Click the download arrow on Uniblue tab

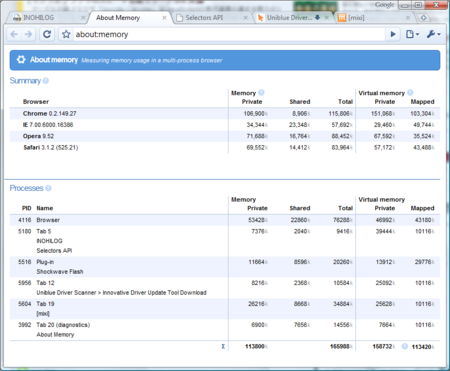(x=317, y=17)
